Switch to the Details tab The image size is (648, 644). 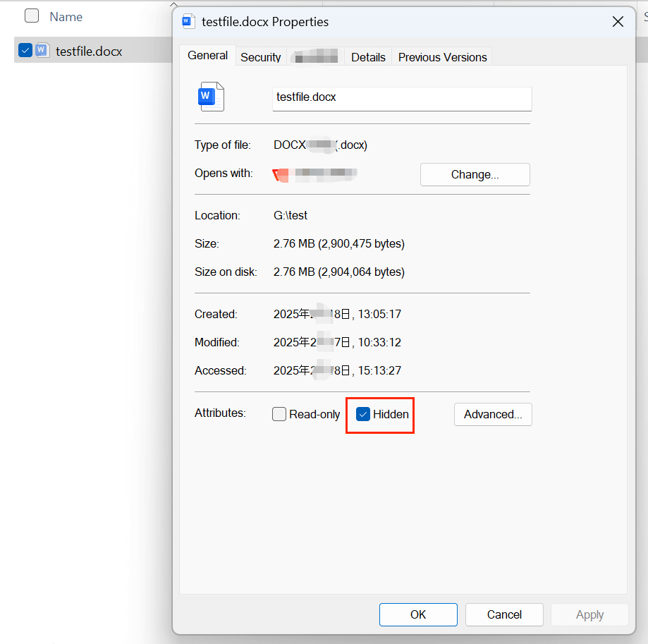367,56
